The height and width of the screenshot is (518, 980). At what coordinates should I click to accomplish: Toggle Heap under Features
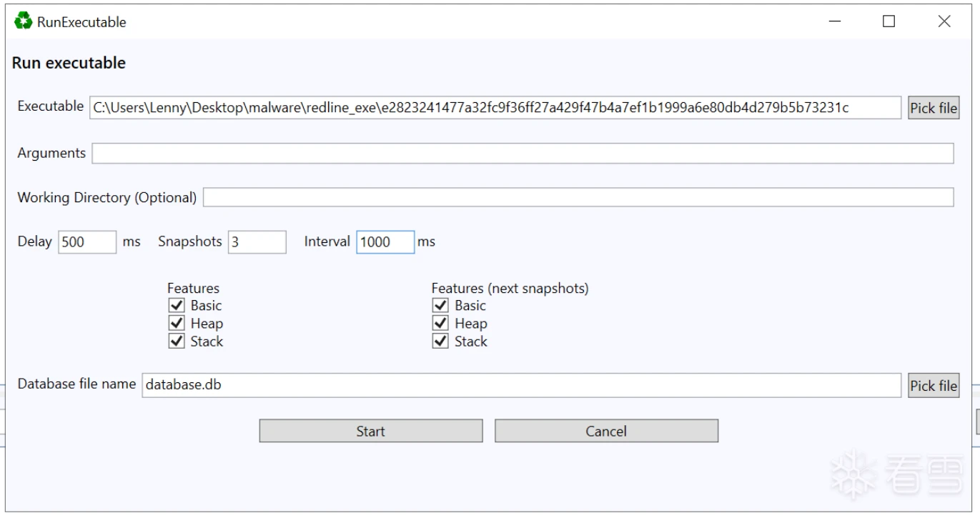tap(176, 324)
